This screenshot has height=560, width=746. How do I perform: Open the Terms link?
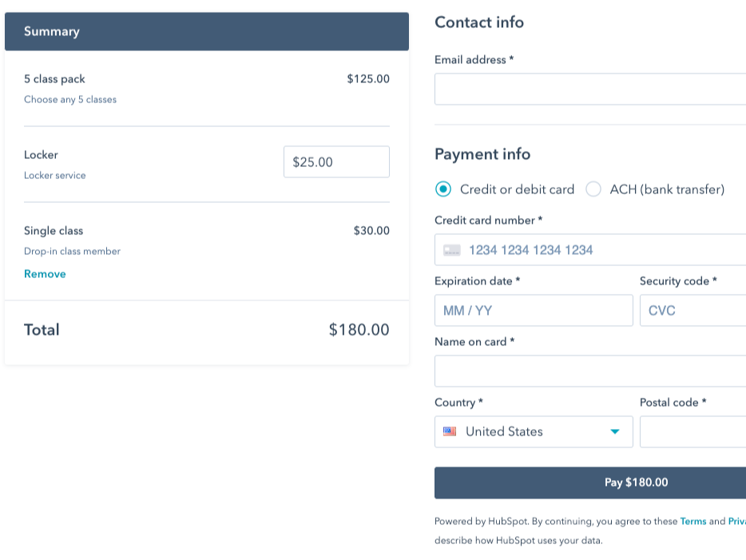(x=693, y=521)
